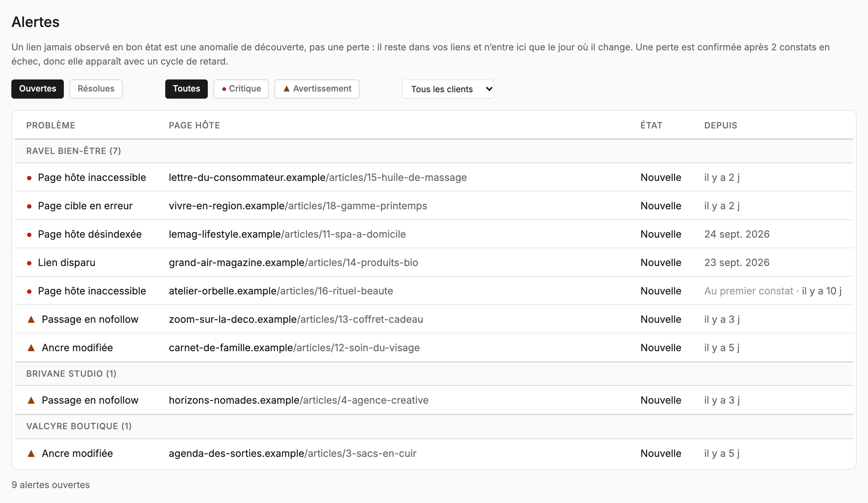This screenshot has height=503, width=868.
Task: Click the warning triangle on the agenda-des-sorties row
Action: tap(31, 454)
